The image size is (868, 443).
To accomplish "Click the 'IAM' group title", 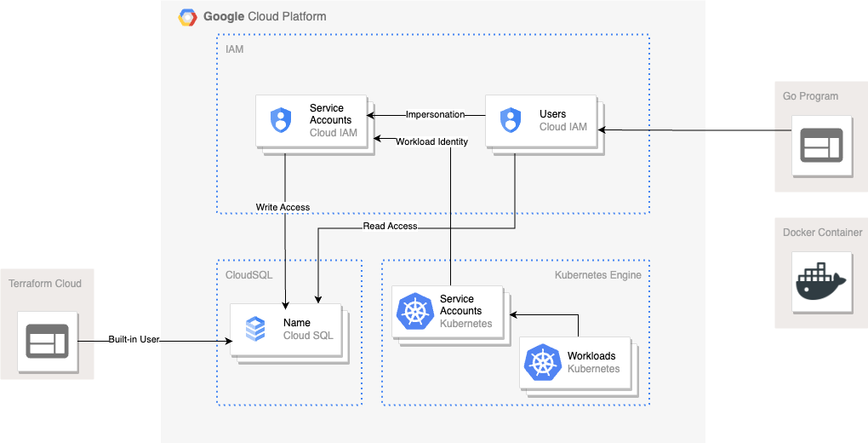I will tap(235, 49).
